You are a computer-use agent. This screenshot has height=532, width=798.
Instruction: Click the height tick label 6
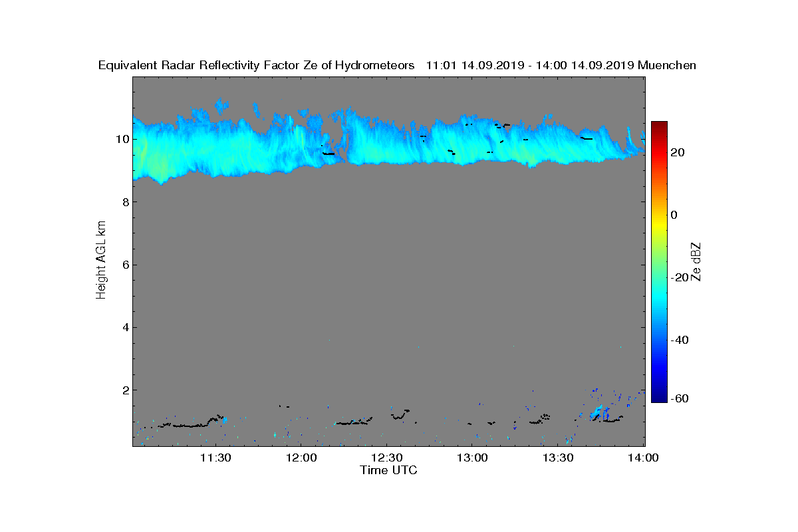click(126, 265)
